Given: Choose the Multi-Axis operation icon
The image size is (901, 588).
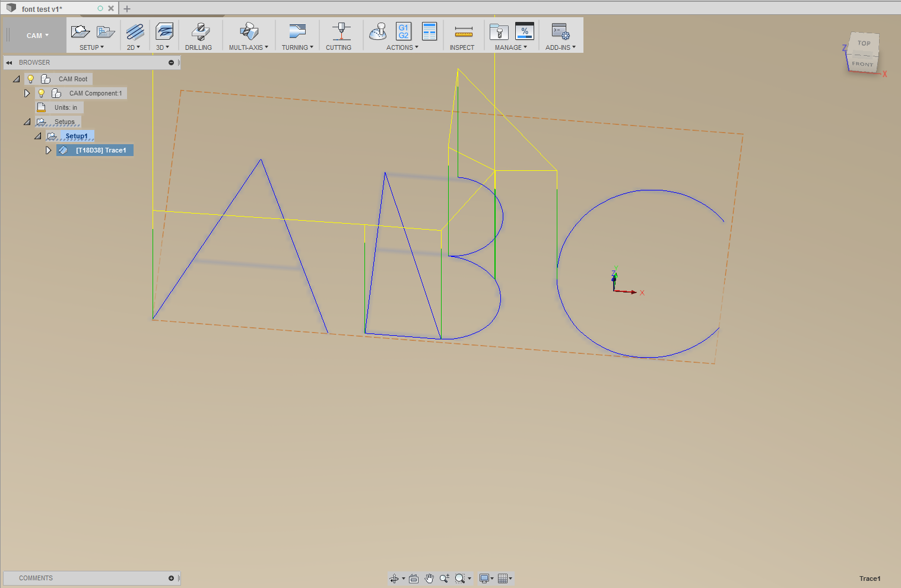Looking at the screenshot, I should point(249,31).
